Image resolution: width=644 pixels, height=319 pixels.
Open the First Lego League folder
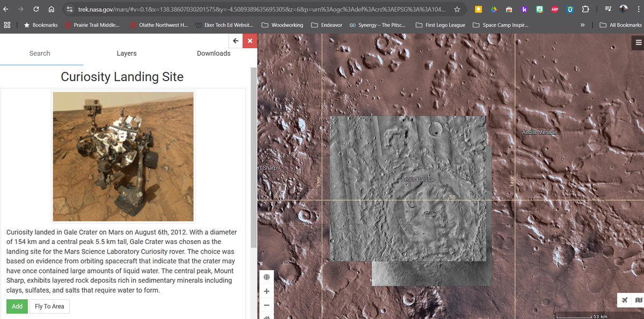pos(441,25)
